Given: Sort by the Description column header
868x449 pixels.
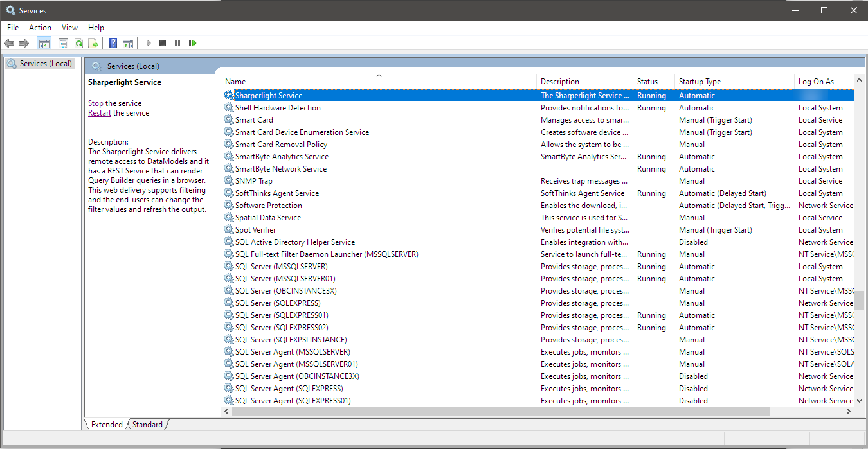Looking at the screenshot, I should point(584,81).
